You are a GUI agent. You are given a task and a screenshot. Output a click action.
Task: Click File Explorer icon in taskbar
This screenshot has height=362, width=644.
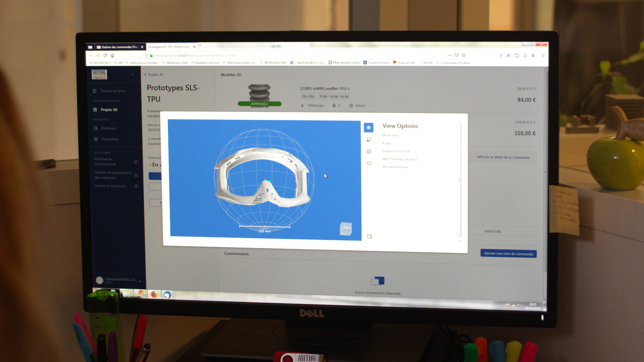pos(127,294)
